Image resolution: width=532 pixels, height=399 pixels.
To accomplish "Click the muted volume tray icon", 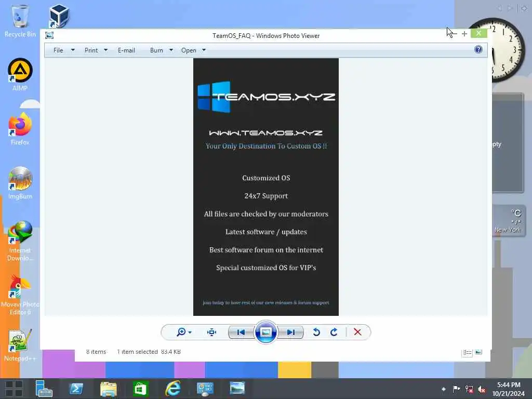I will [482, 389].
